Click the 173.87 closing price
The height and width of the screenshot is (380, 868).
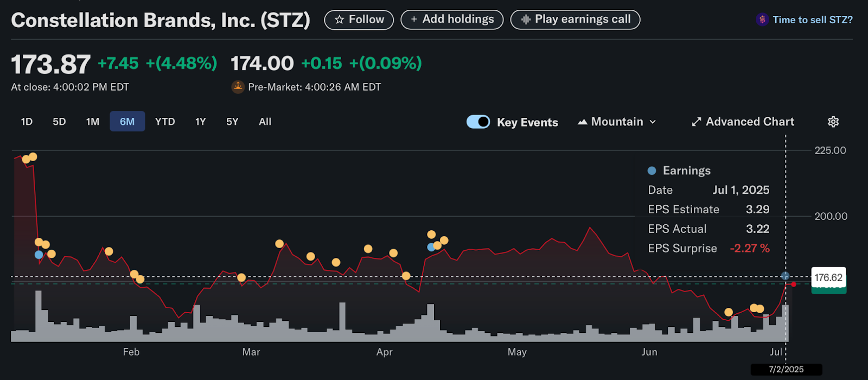click(x=51, y=65)
